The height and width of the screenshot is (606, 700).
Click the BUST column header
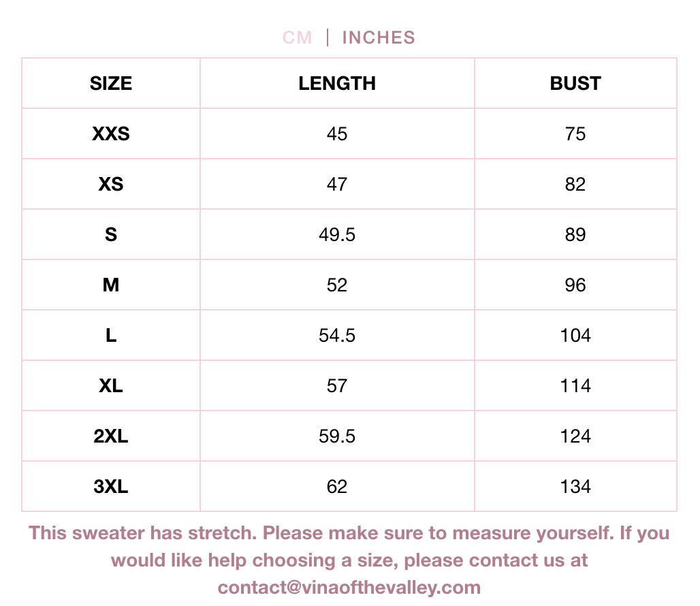(x=575, y=84)
